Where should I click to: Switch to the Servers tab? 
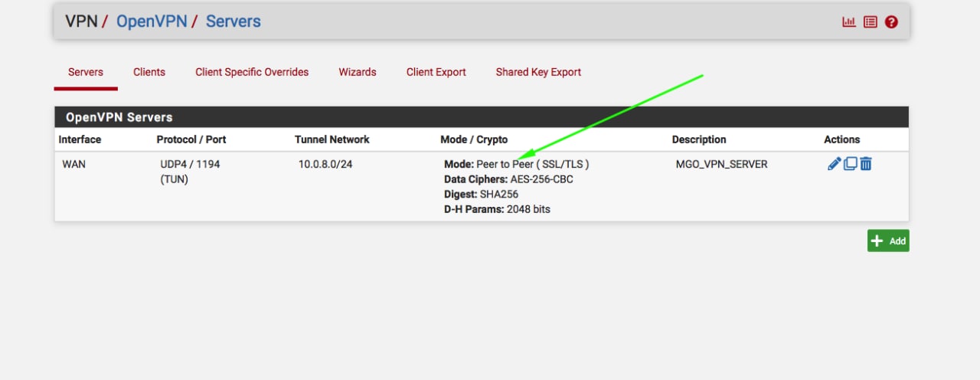86,72
